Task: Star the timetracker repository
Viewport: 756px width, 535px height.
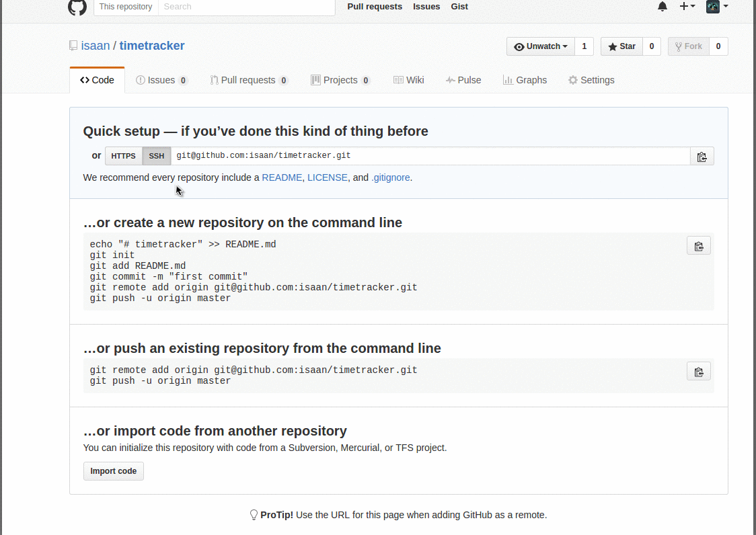Action: pyautogui.click(x=621, y=46)
